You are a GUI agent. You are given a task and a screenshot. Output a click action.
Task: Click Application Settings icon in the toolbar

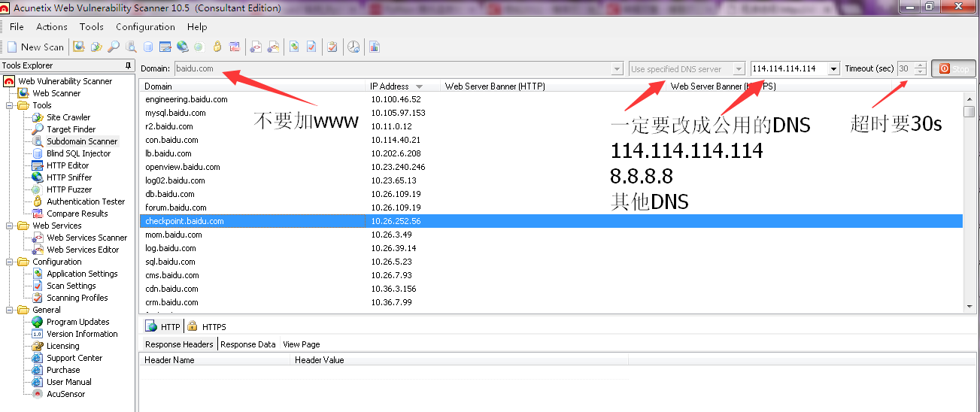(x=294, y=47)
